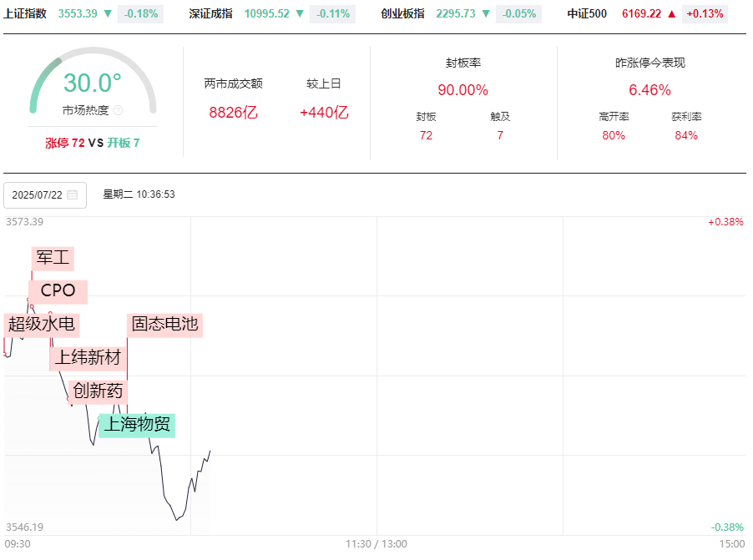This screenshot has width=753, height=560.
Task: Open the 上纬新材 stock label
Action: [88, 358]
